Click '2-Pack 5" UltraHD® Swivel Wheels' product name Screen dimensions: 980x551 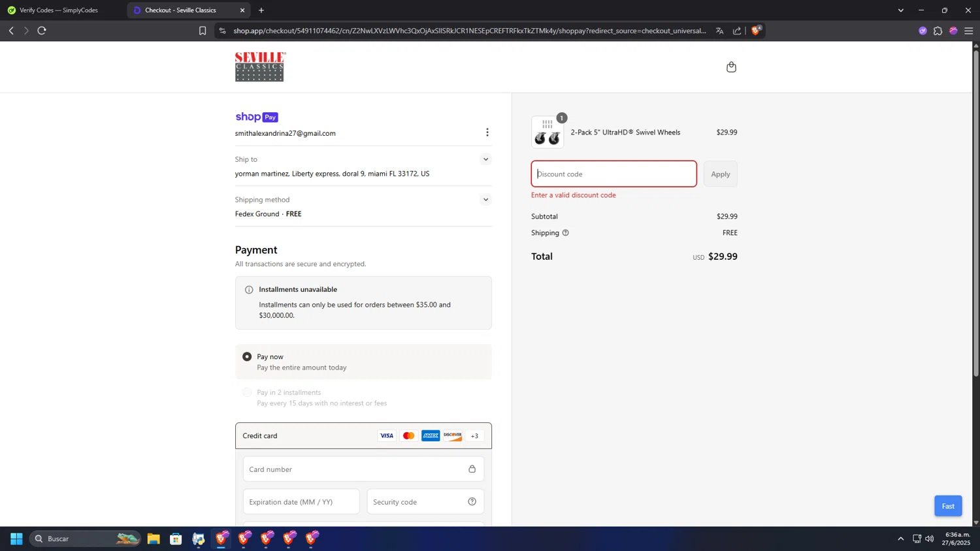pos(625,133)
